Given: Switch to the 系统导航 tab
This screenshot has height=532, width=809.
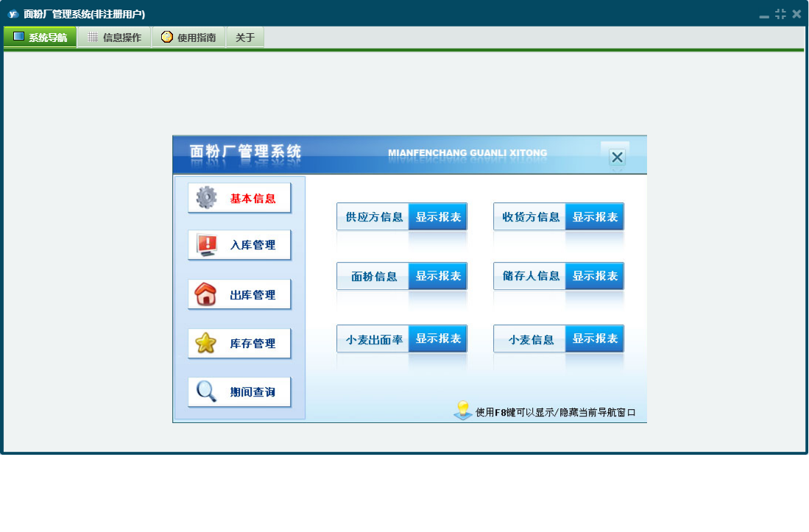Looking at the screenshot, I should 40,37.
